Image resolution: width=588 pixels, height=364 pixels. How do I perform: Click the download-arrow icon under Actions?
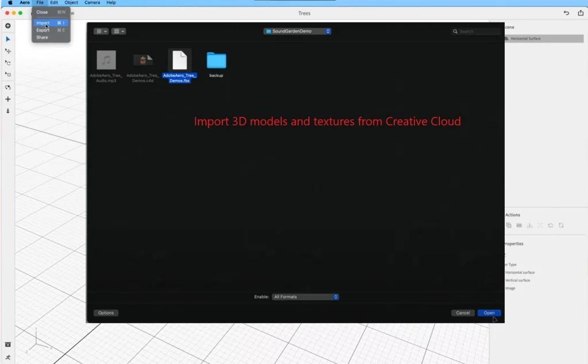tap(529, 225)
